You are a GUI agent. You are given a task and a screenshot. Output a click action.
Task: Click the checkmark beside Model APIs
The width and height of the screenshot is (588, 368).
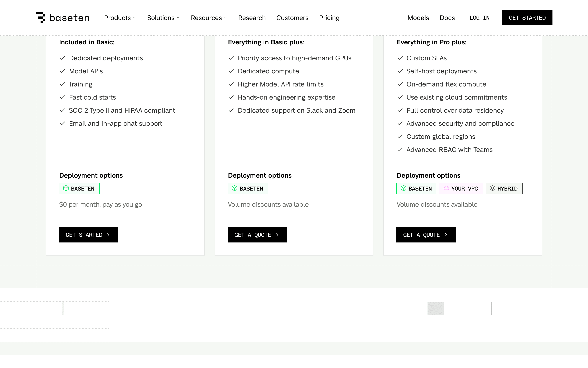[x=62, y=71]
